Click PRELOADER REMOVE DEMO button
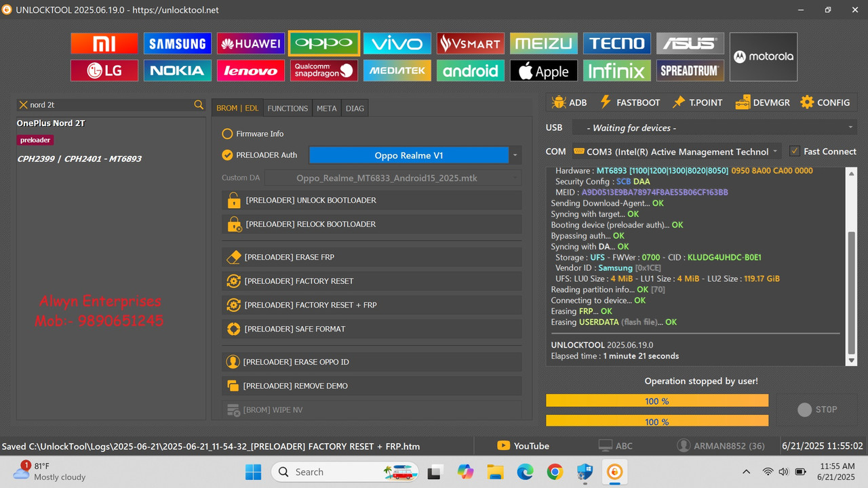868x488 pixels. coord(372,386)
